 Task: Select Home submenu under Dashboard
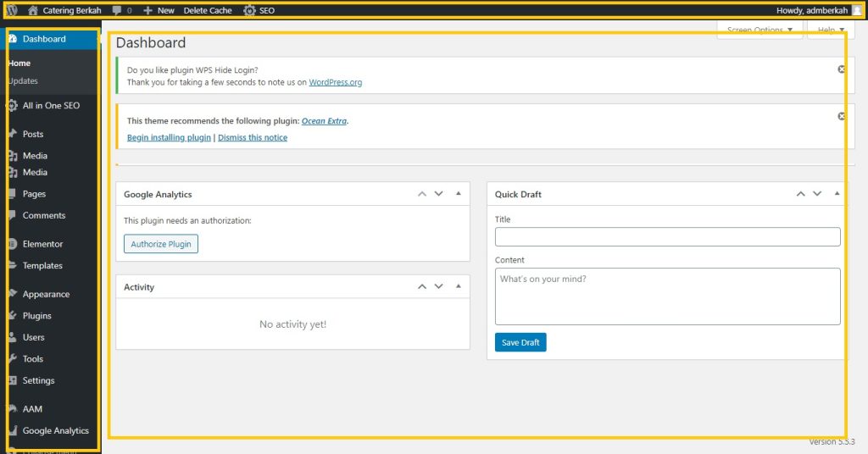[19, 63]
